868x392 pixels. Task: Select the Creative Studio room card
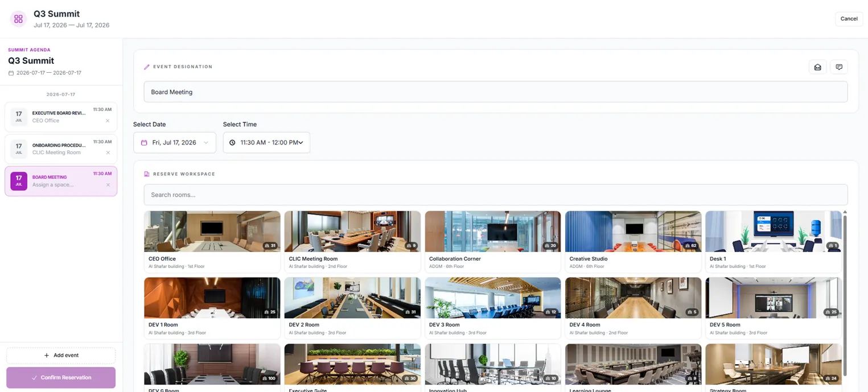pyautogui.click(x=633, y=242)
